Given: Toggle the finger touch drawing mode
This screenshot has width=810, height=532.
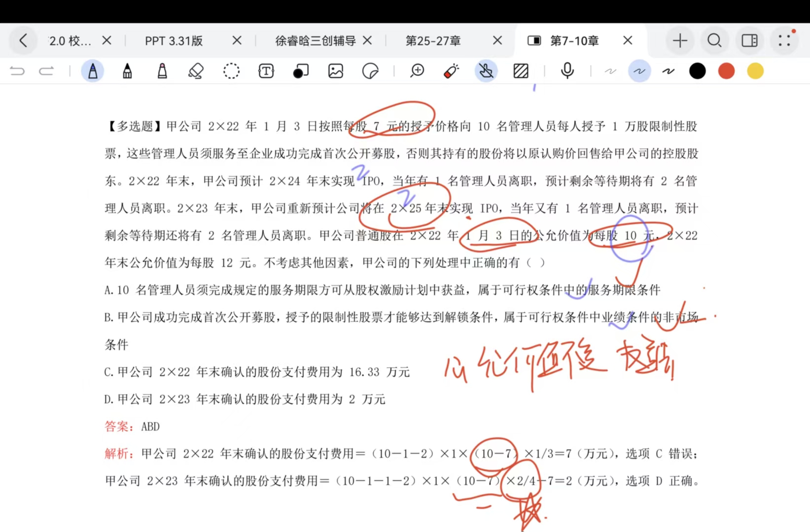Looking at the screenshot, I should [486, 71].
